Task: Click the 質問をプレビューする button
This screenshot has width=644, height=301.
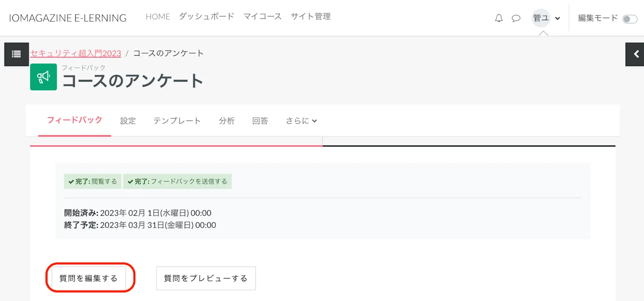Action: tap(206, 278)
